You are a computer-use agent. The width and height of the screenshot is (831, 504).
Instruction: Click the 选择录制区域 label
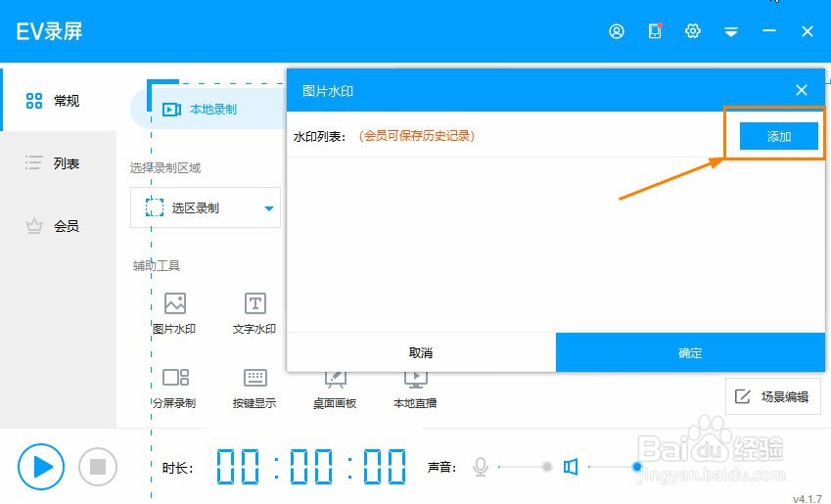coord(165,168)
